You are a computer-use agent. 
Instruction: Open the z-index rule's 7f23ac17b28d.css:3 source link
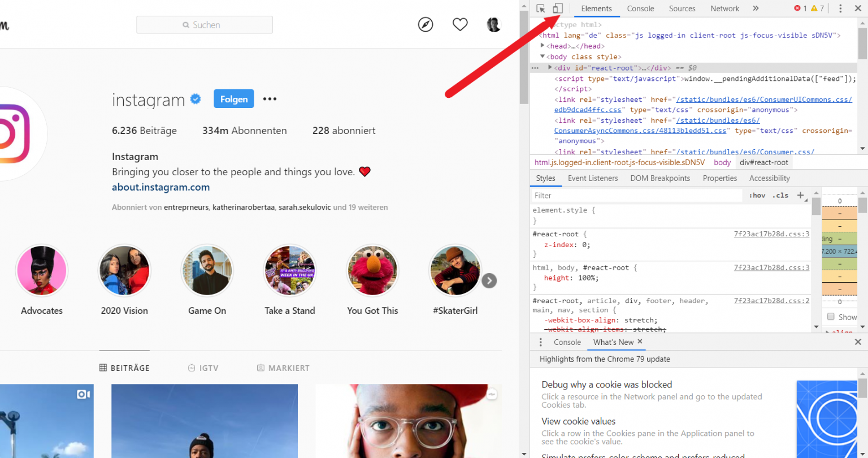(771, 234)
